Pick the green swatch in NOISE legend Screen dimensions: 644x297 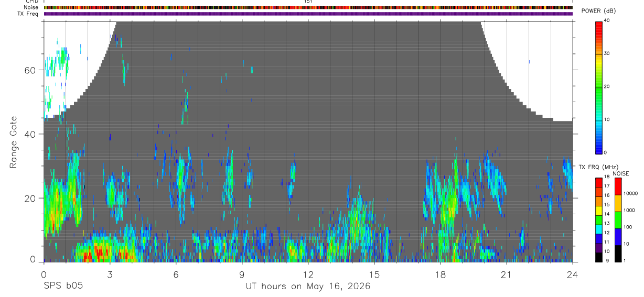click(x=618, y=220)
